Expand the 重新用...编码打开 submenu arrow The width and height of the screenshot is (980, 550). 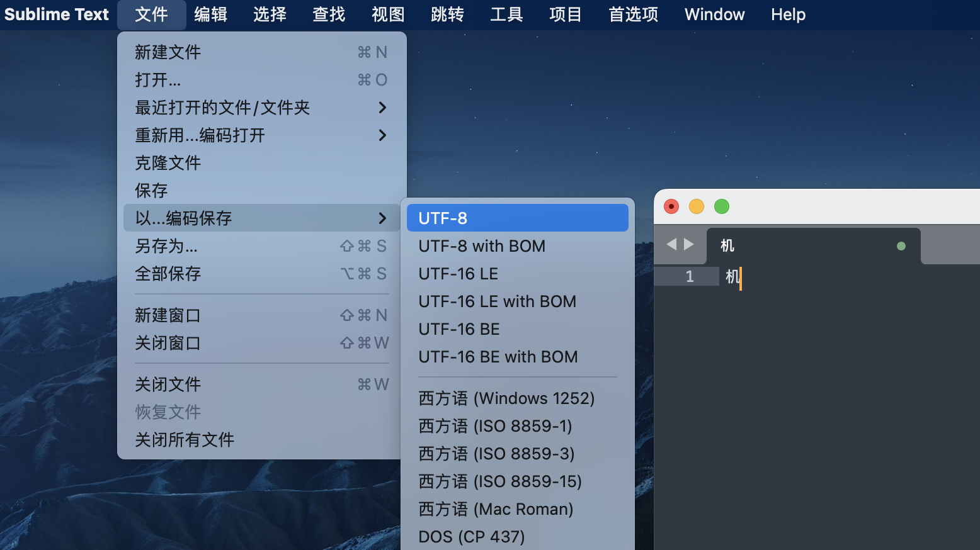pyautogui.click(x=382, y=135)
